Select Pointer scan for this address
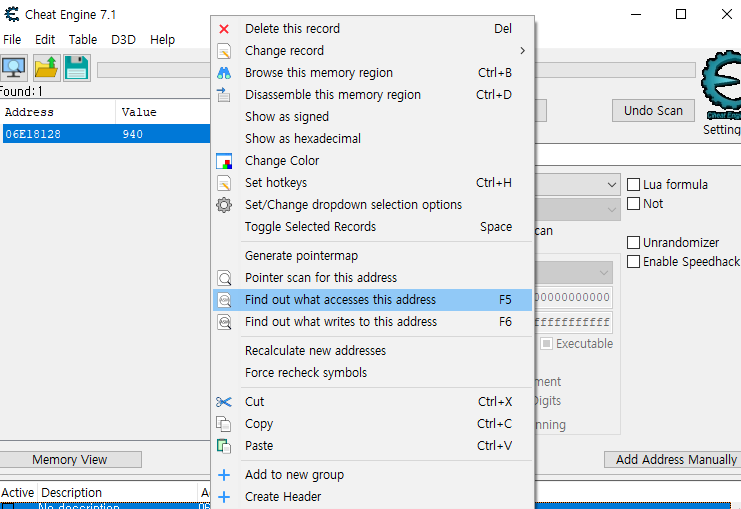 pyautogui.click(x=372, y=278)
